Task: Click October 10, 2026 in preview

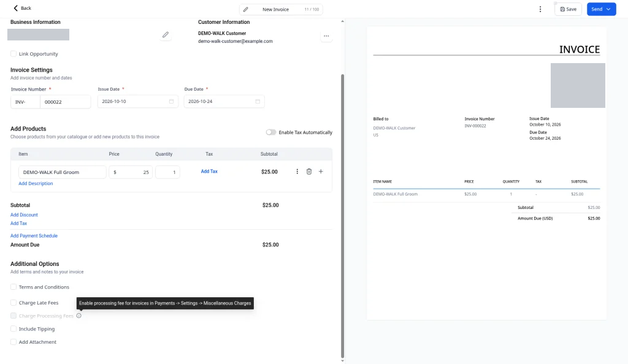Action: tap(545, 124)
